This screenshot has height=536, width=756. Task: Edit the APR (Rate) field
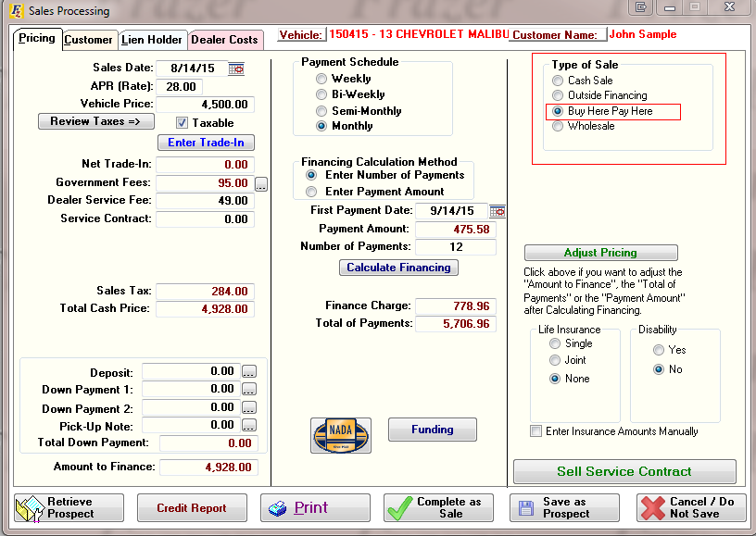click(181, 87)
